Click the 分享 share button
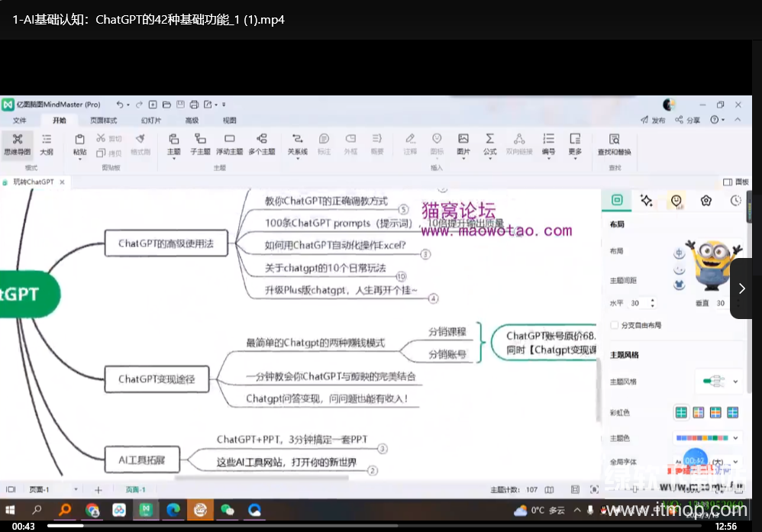This screenshot has width=762, height=532. click(x=687, y=120)
